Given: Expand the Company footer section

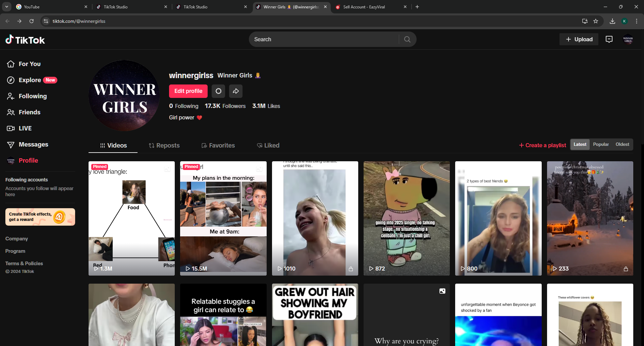Looking at the screenshot, I should (16, 239).
